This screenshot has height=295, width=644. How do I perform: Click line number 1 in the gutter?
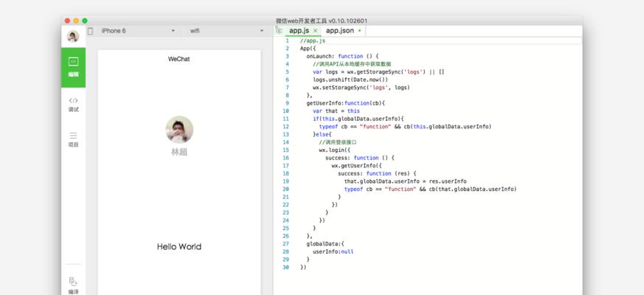(x=288, y=41)
